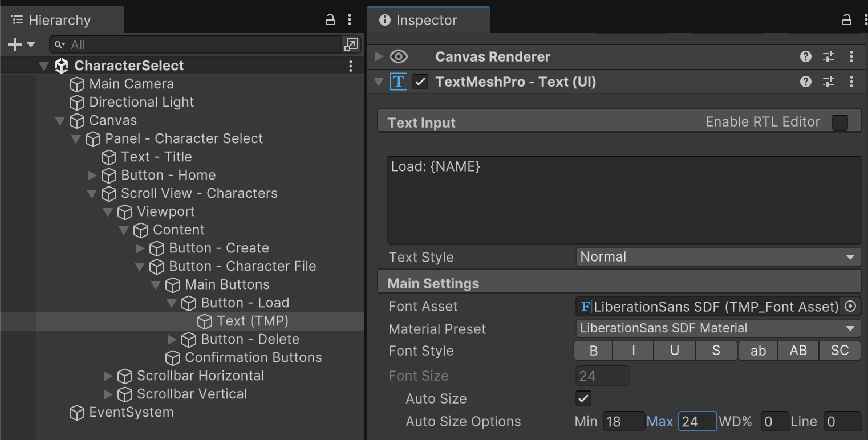The image size is (868, 440).
Task: Open presets for Canvas Renderer component
Action: (x=828, y=56)
